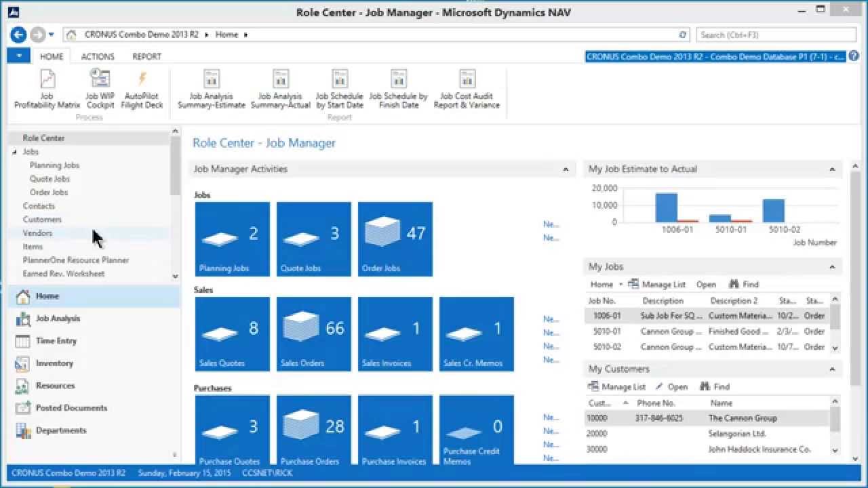Image resolution: width=868 pixels, height=488 pixels.
Task: Open Inventory navigation section
Action: click(94, 363)
